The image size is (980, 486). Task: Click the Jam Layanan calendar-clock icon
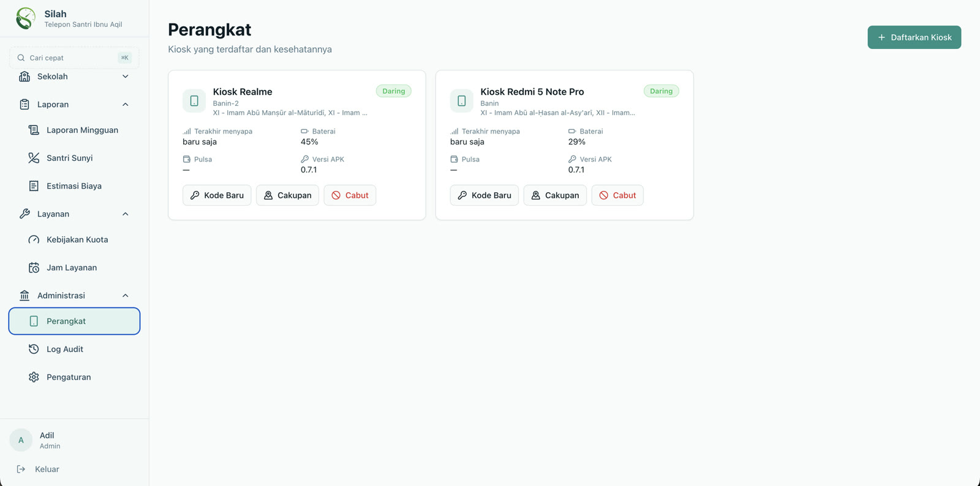point(34,267)
